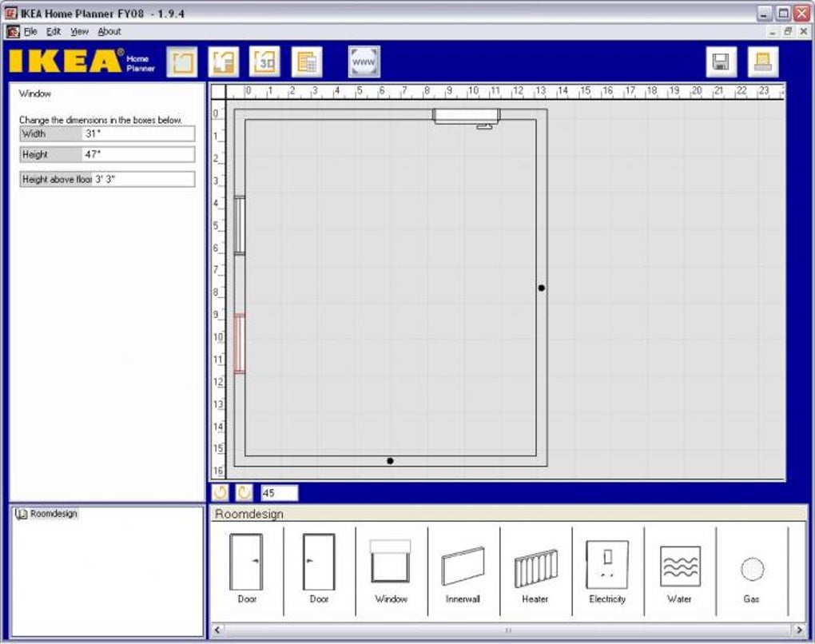Open the View menu
Viewport: 815px width, 644px height.
[80, 32]
